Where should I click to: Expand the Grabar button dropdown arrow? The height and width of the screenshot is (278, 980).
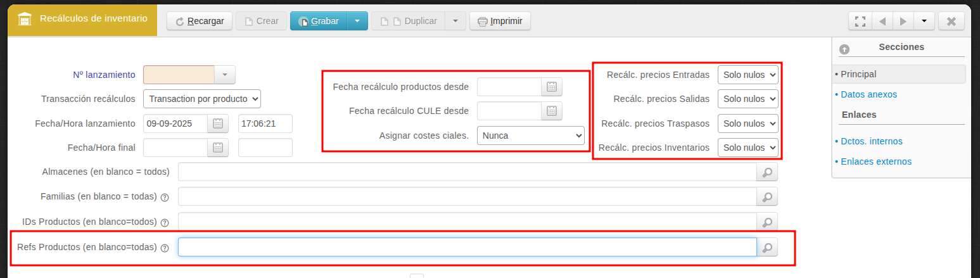357,21
